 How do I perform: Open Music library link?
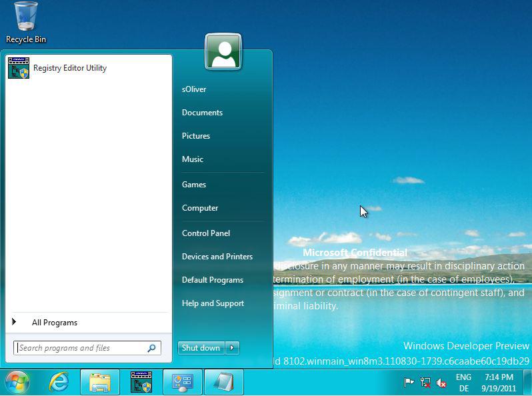tap(193, 159)
